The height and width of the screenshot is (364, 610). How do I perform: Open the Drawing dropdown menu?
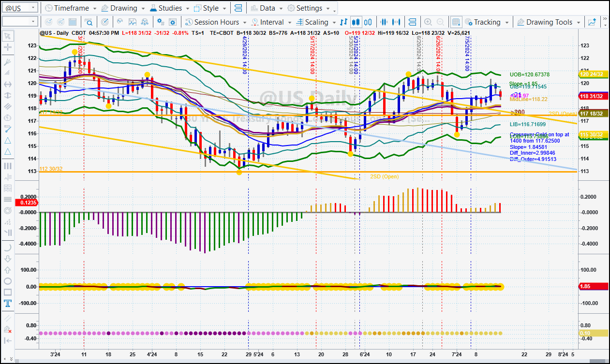123,8
